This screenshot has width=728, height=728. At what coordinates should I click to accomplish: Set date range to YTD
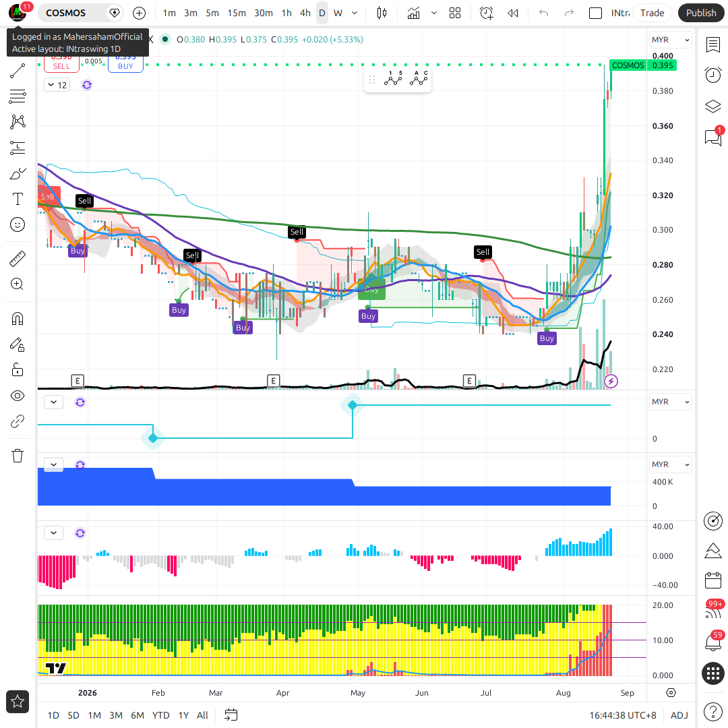click(160, 715)
